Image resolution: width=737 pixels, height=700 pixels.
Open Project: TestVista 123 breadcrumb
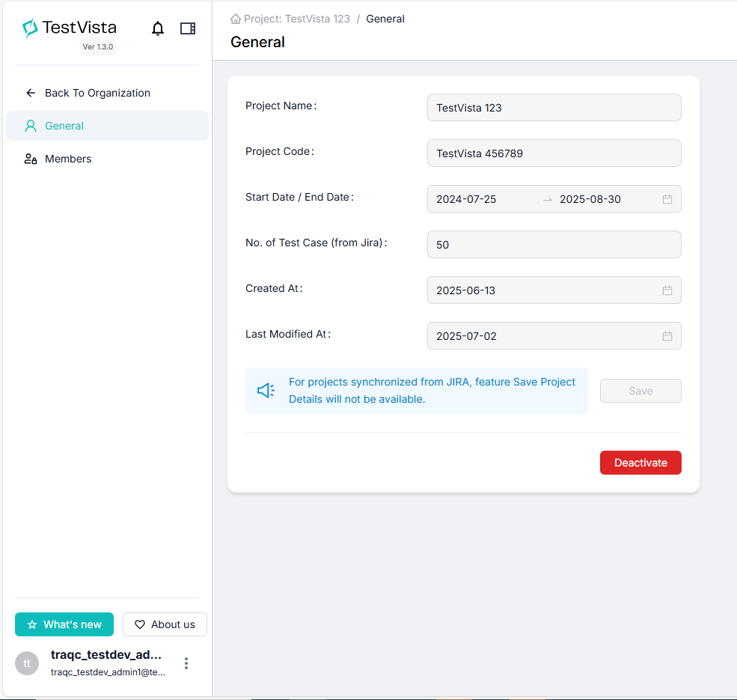point(296,19)
